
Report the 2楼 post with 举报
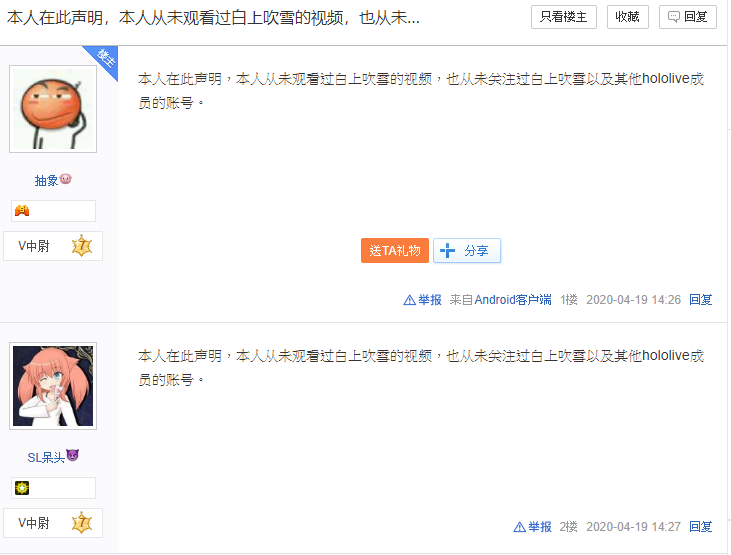(x=532, y=527)
